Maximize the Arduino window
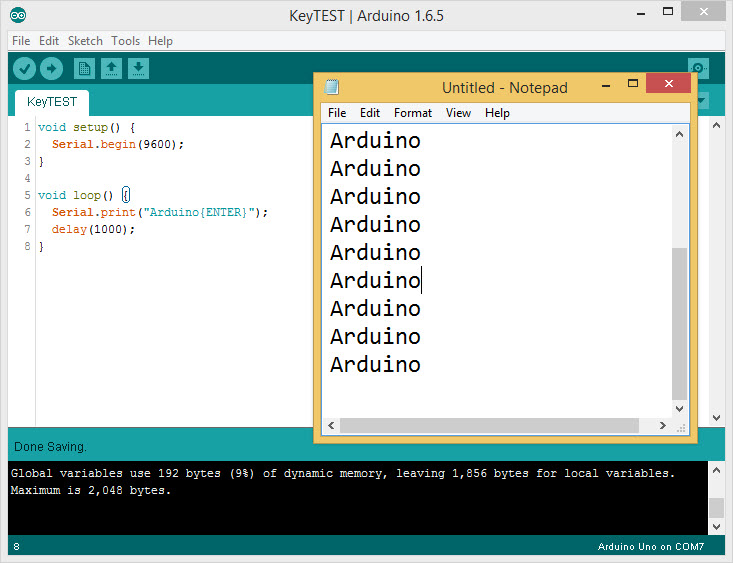This screenshot has width=733, height=563. pos(668,12)
